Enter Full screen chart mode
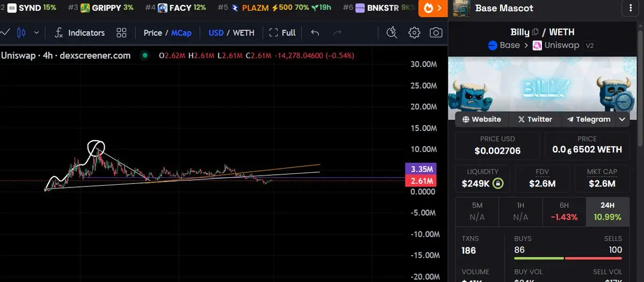Screen dimensions: 644x282 pos(282,33)
